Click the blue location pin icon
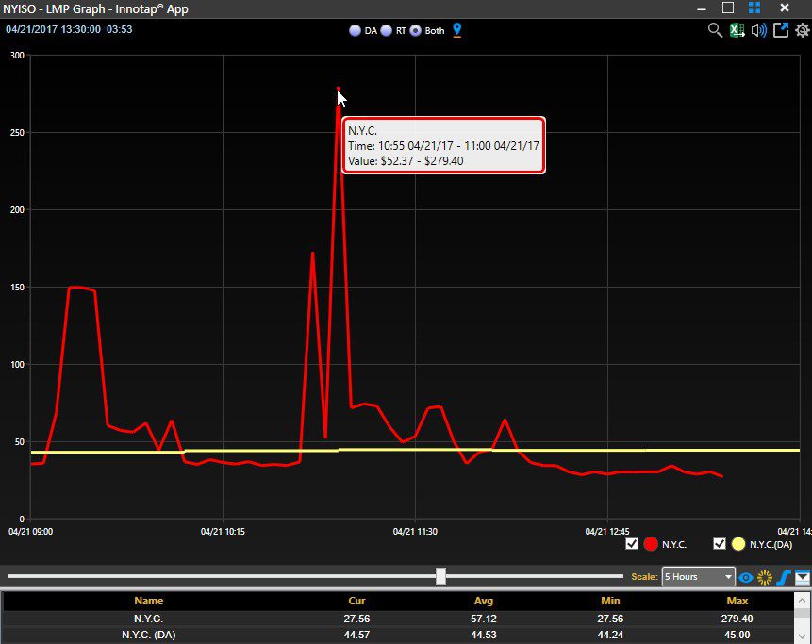Image resolution: width=812 pixels, height=644 pixels. pos(456,30)
